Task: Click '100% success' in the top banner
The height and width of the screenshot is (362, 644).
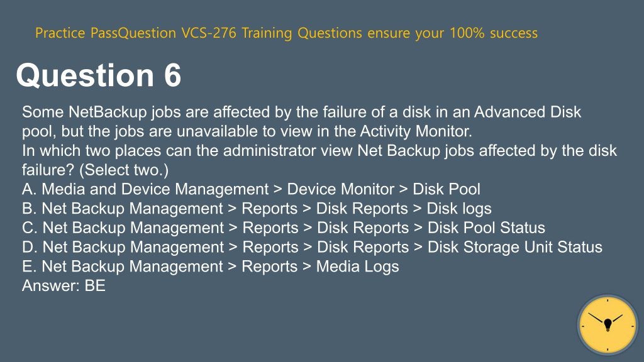Action: (x=494, y=33)
